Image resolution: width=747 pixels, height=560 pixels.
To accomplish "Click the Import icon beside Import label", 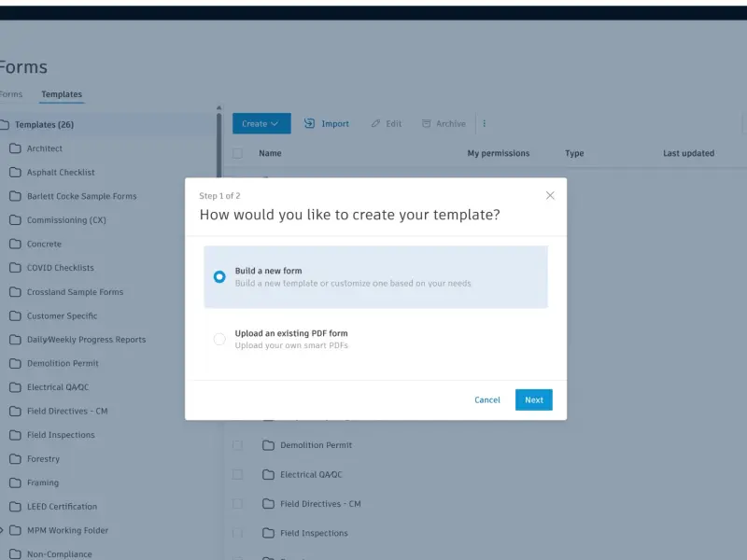I will pos(309,123).
